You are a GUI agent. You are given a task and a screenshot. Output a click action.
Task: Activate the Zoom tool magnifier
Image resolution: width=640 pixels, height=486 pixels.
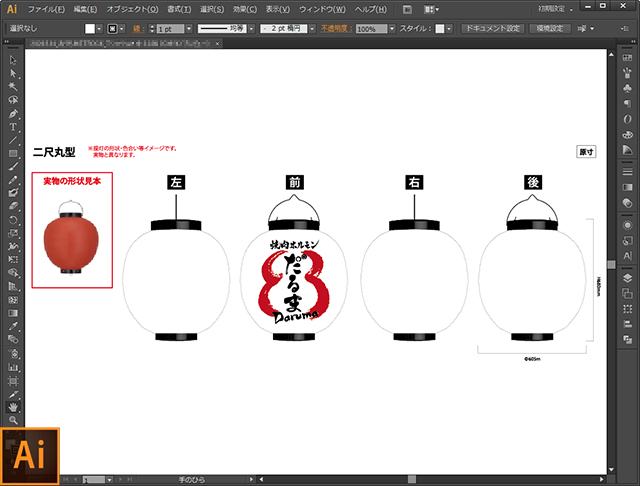coord(13,420)
